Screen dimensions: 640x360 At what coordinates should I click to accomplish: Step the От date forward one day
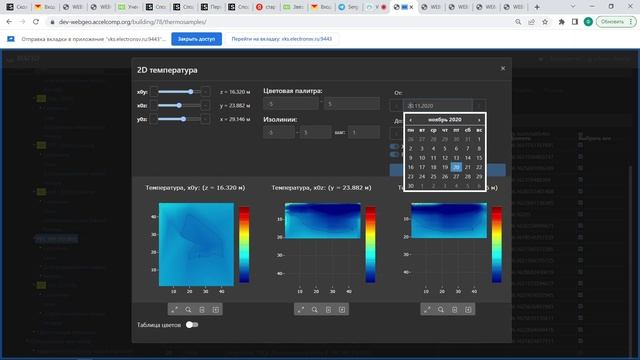click(x=480, y=106)
